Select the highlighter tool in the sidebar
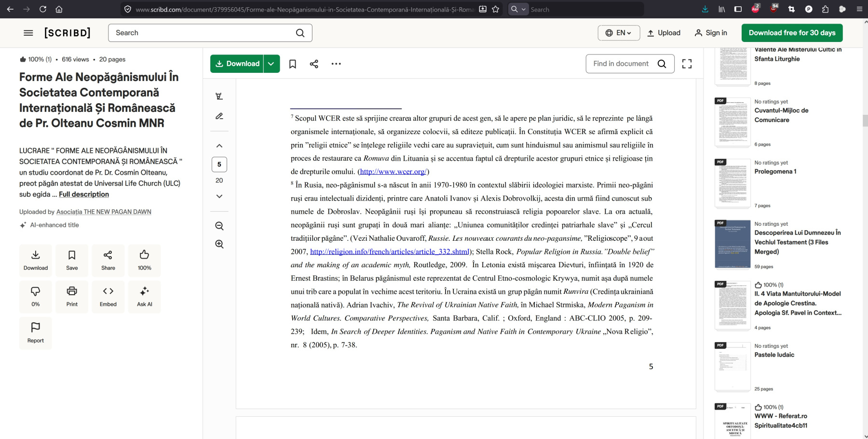 pos(219,96)
